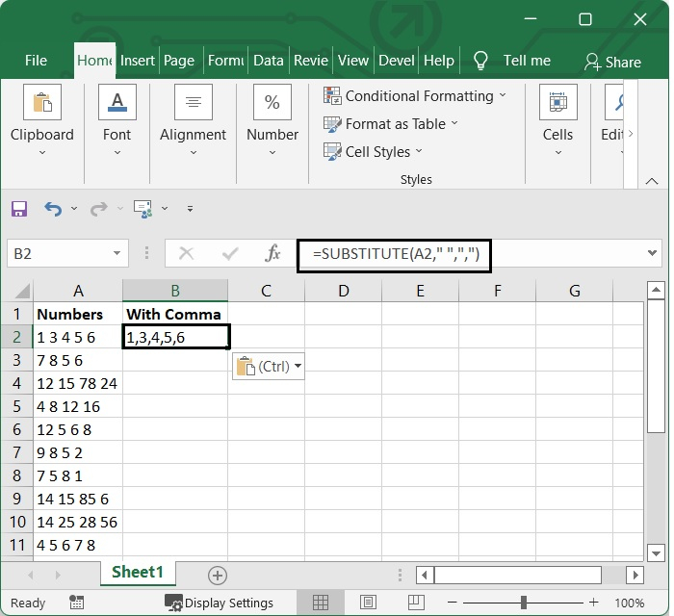Switch to Page Layout view

click(368, 603)
